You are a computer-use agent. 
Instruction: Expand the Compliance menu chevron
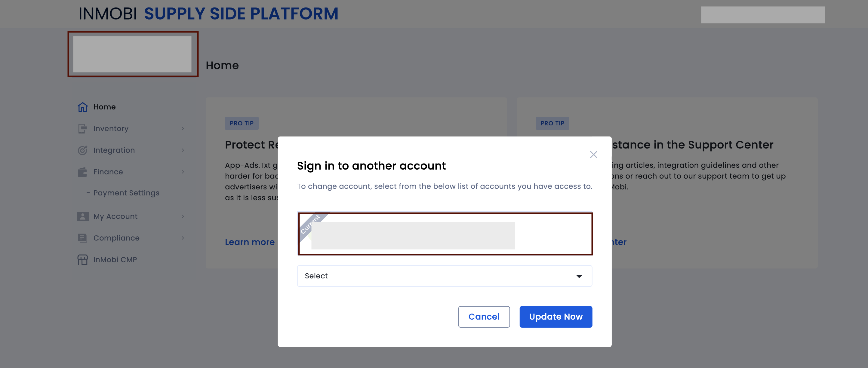[183, 238]
